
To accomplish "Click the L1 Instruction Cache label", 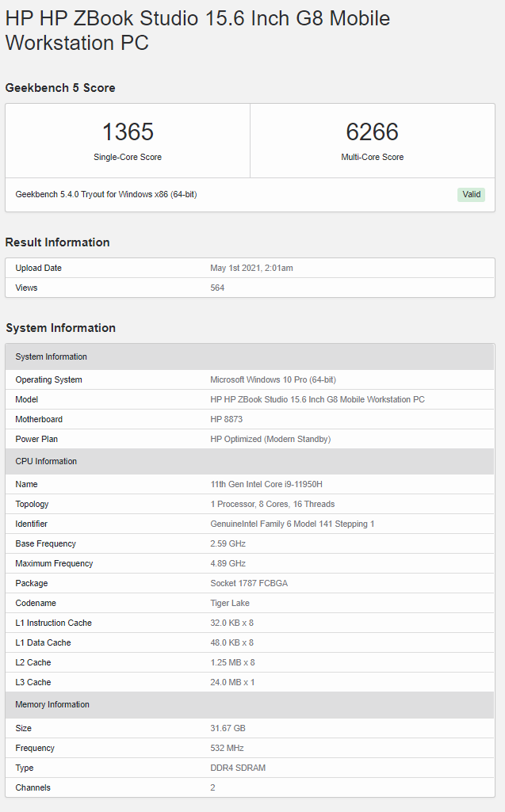I will point(53,623).
